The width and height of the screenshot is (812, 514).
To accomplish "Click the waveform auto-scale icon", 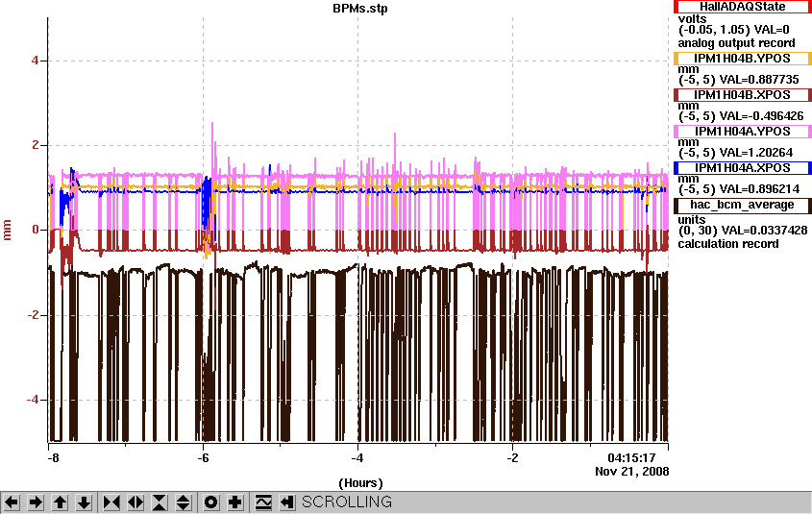I will click(x=263, y=502).
